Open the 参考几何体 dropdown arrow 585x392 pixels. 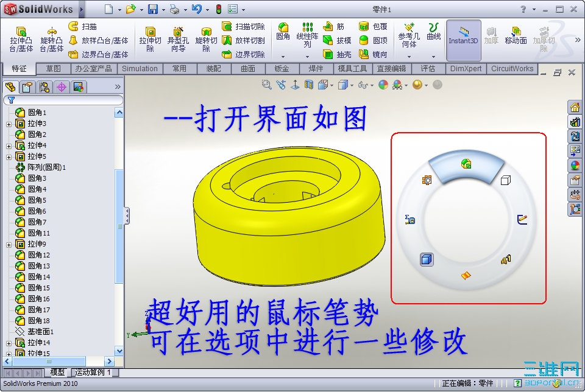409,57
